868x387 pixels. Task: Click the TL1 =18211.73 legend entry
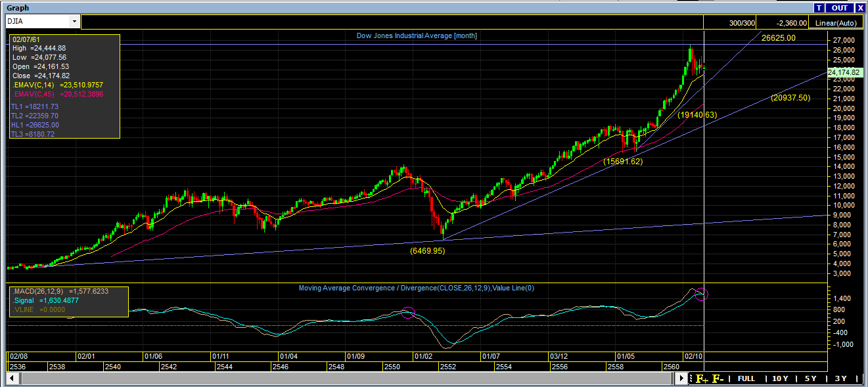coord(35,106)
